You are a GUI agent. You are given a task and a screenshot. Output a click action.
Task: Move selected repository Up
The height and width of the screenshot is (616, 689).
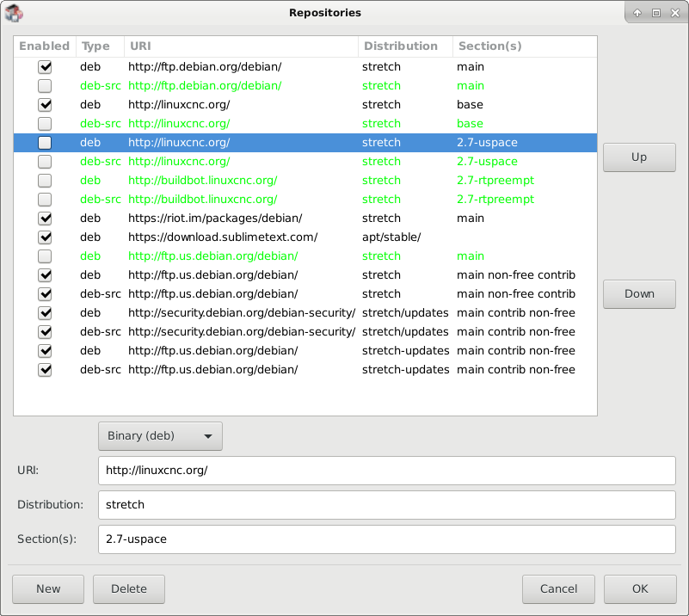pyautogui.click(x=639, y=157)
